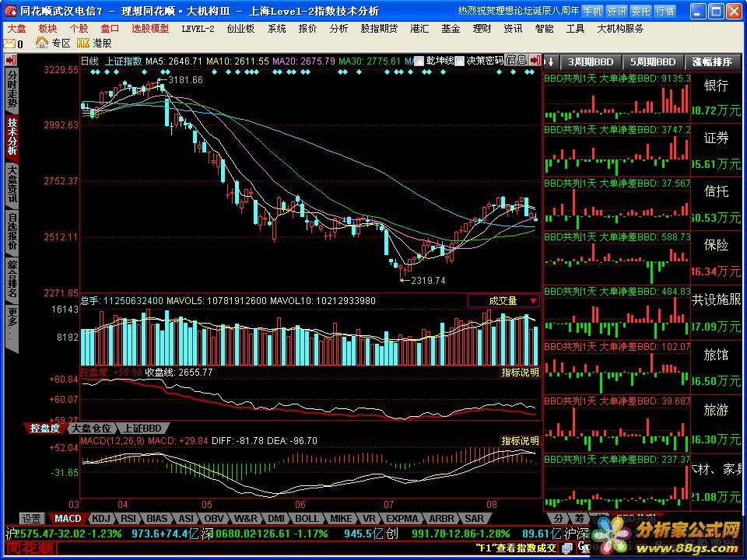Image resolution: width=747 pixels, height=560 pixels.
Task: Click the 筹 tab under sector panel
Action: coord(579,519)
